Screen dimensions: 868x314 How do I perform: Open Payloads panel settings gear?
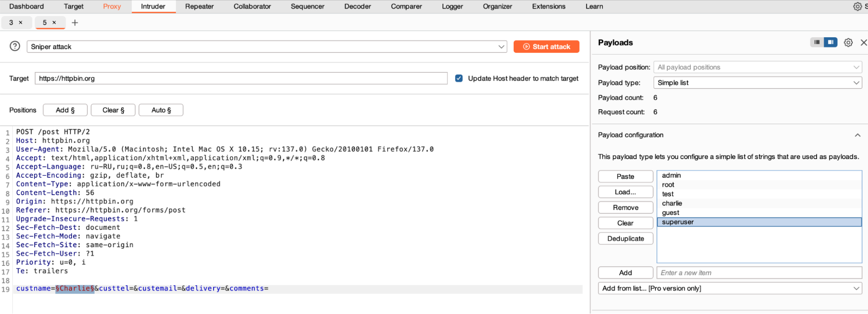tap(848, 43)
